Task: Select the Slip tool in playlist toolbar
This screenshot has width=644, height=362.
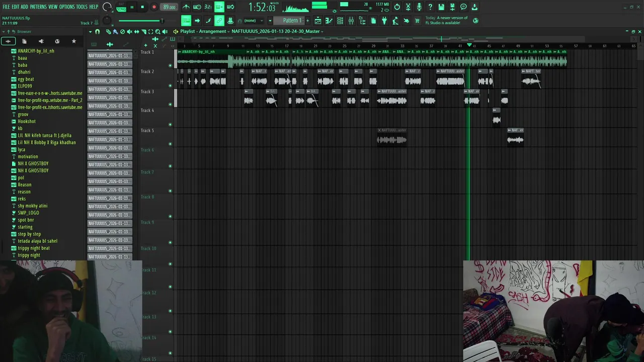Action: [x=136, y=31]
